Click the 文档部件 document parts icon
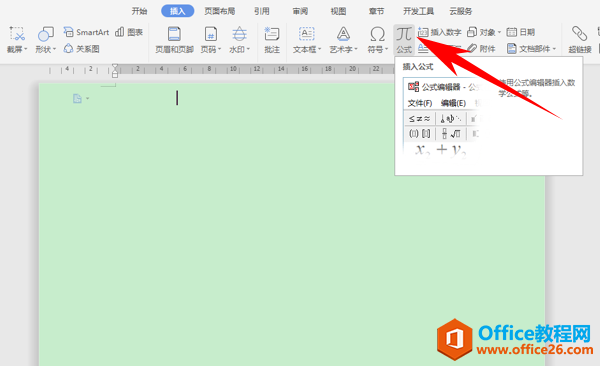The height and width of the screenshot is (367, 600). tap(512, 49)
